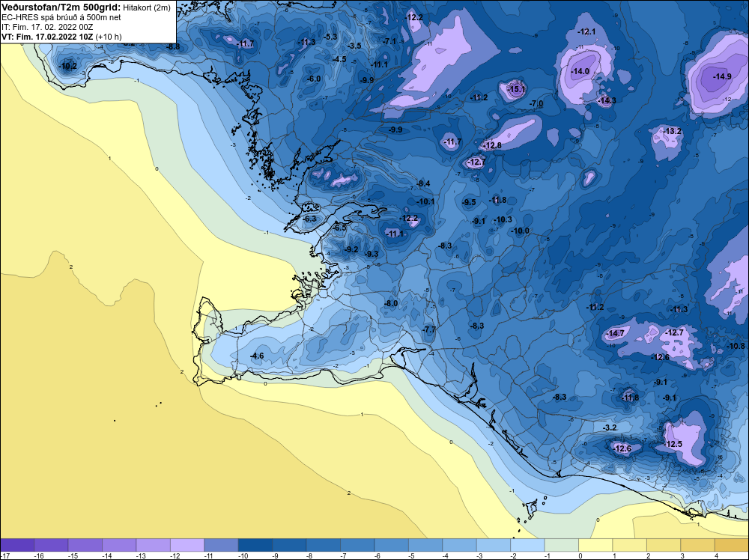Pick the legend swatch between -13 and -12
This screenshot has height=560, width=749.
tap(154, 545)
